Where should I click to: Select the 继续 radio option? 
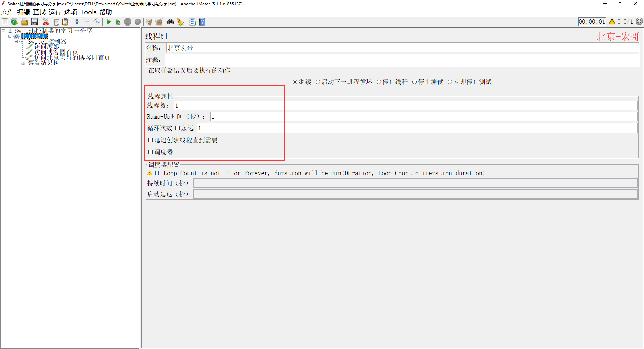click(x=295, y=82)
